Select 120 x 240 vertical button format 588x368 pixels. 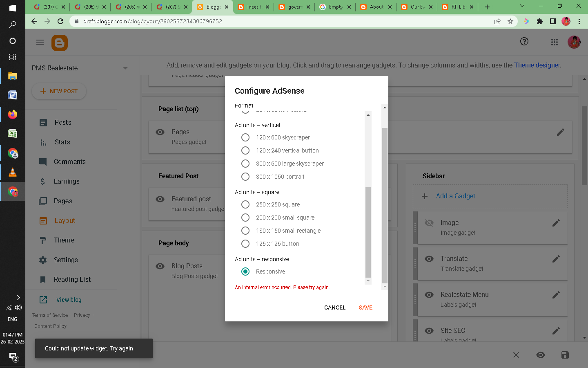(245, 150)
